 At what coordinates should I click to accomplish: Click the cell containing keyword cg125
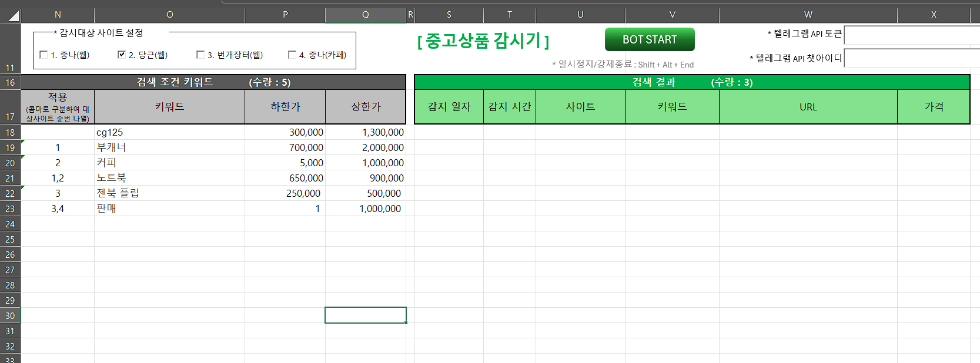(x=169, y=132)
